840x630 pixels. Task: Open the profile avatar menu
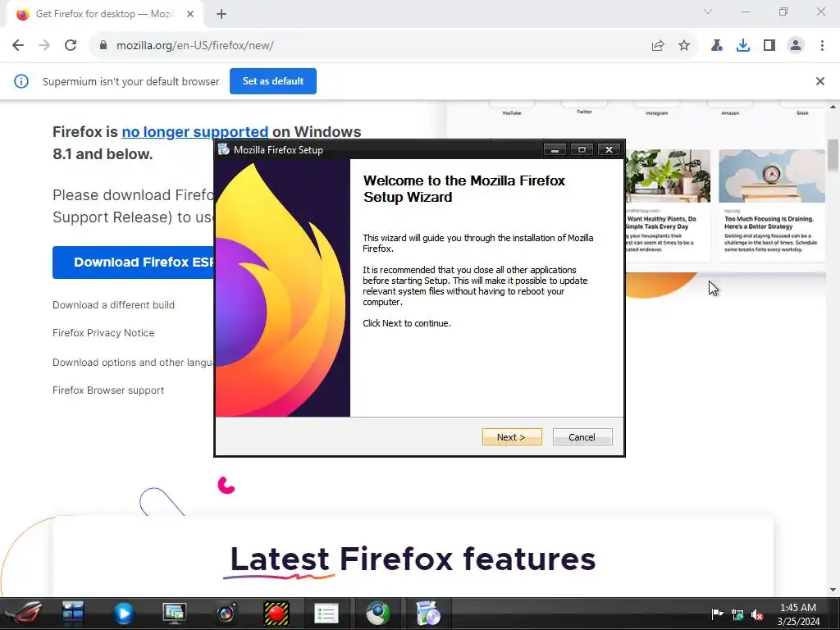tap(796, 46)
